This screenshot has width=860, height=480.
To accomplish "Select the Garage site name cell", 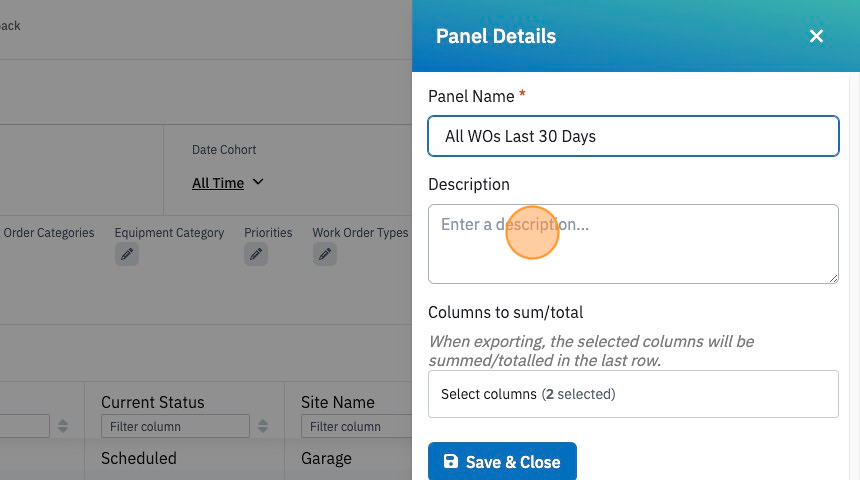I will [x=326, y=458].
